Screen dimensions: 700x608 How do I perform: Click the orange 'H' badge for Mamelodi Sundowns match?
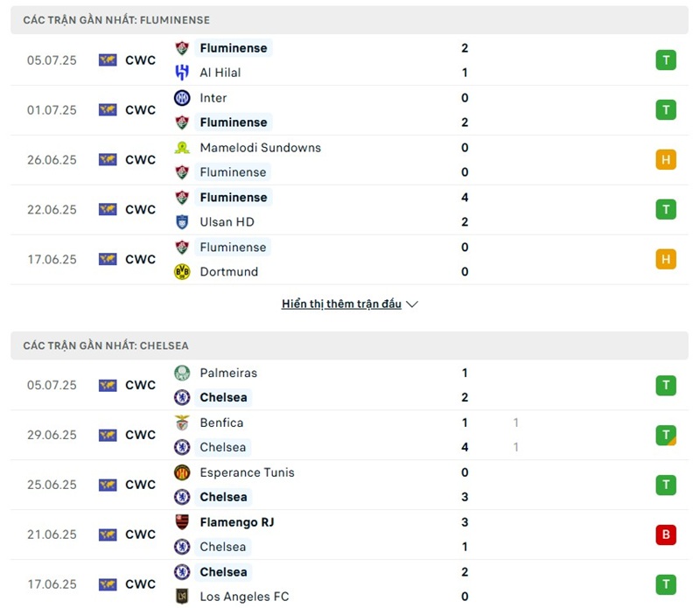[666, 160]
